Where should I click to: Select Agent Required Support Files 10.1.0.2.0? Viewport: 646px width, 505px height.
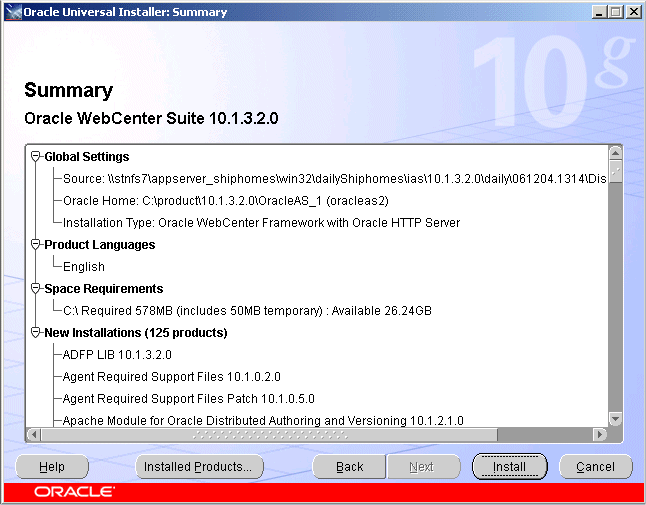coord(171,376)
